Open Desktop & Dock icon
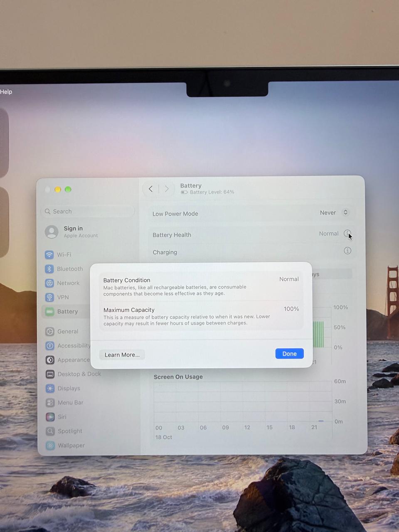Screen dimensions: 399x532 click(50, 374)
